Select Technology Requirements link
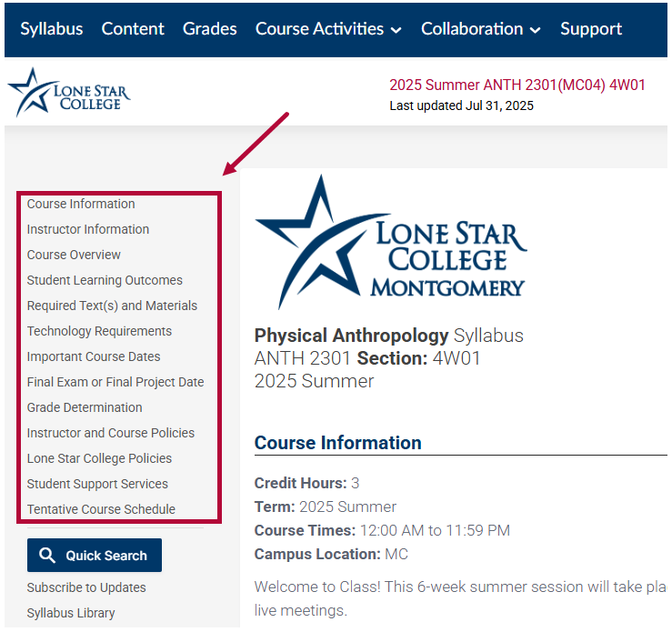672x632 pixels. pos(99,331)
